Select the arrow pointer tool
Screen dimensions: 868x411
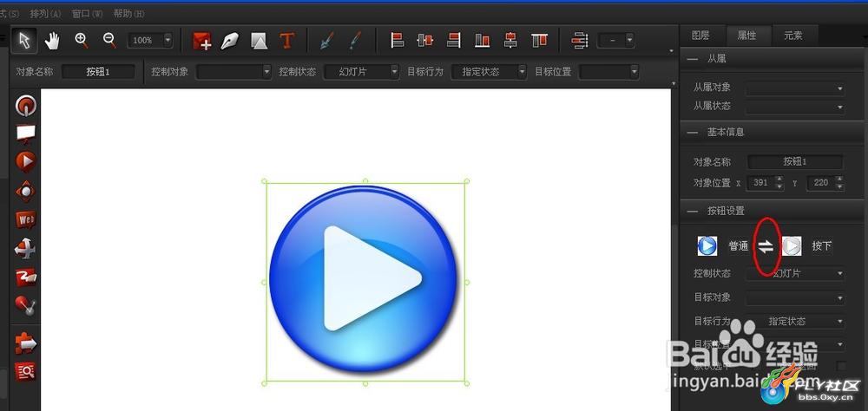click(x=24, y=41)
